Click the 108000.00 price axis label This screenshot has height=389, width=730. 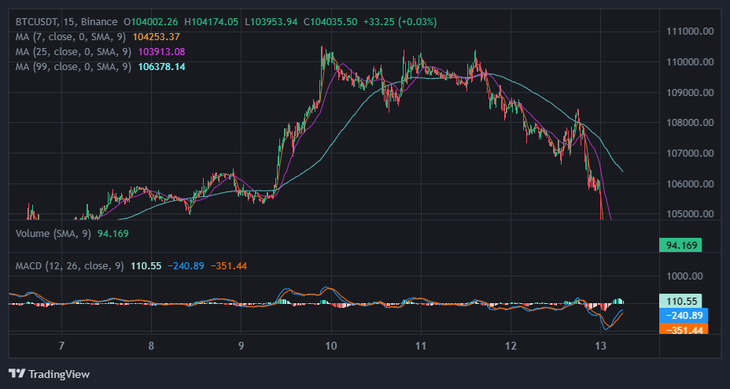[x=690, y=123]
